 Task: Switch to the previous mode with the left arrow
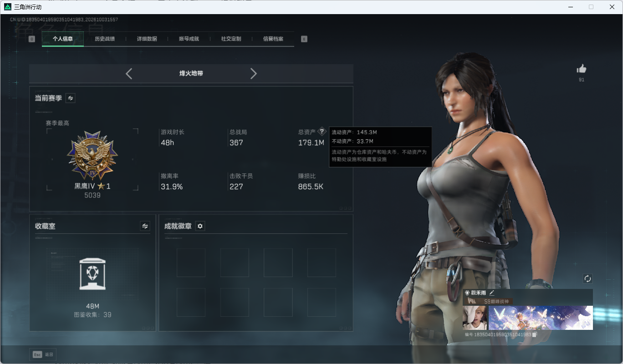coord(129,74)
